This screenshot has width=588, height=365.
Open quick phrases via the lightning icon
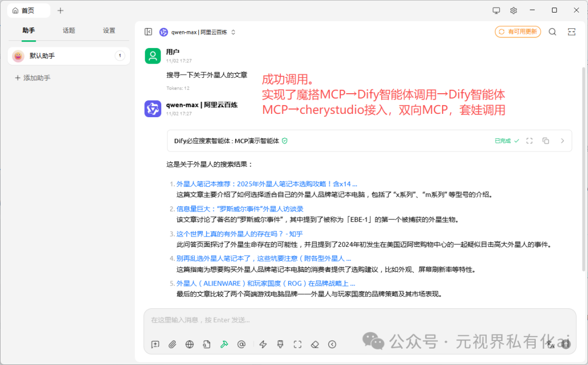(263, 344)
